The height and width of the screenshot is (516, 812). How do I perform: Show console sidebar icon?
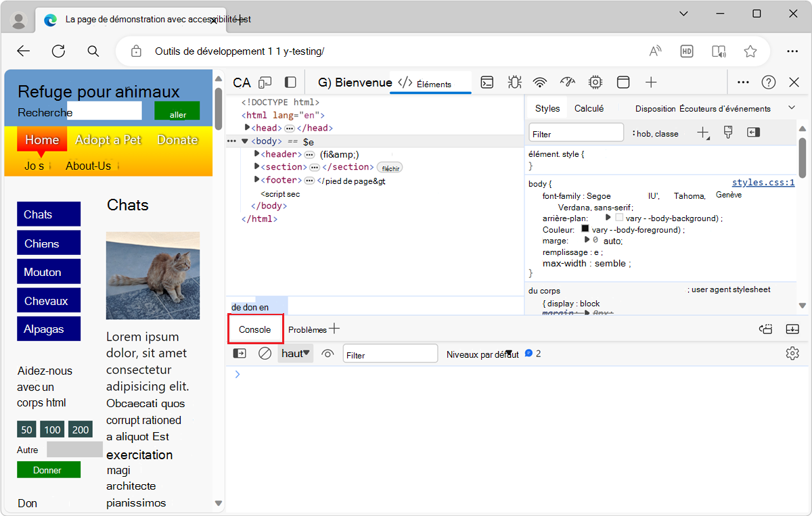point(240,353)
